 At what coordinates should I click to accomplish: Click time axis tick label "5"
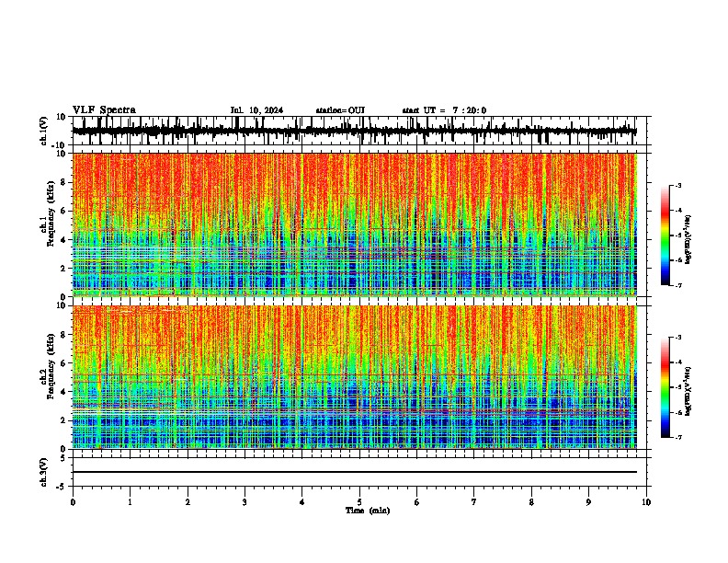pyautogui.click(x=359, y=502)
